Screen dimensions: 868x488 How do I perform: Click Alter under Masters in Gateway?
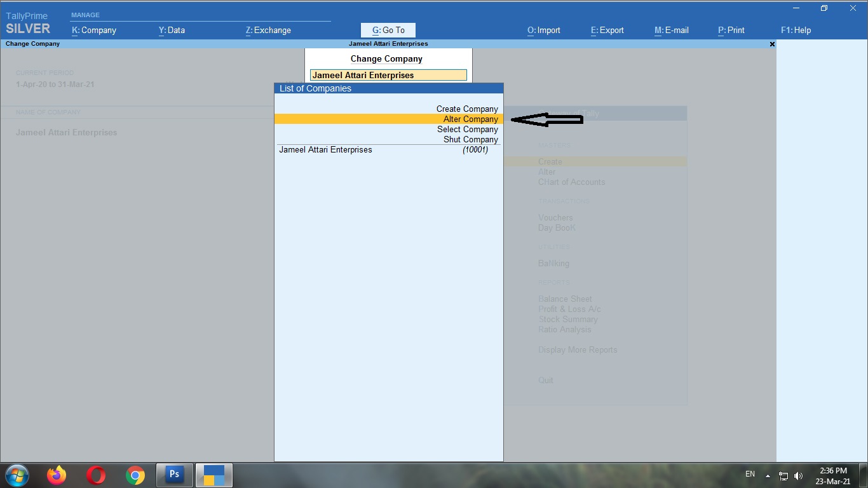point(547,172)
